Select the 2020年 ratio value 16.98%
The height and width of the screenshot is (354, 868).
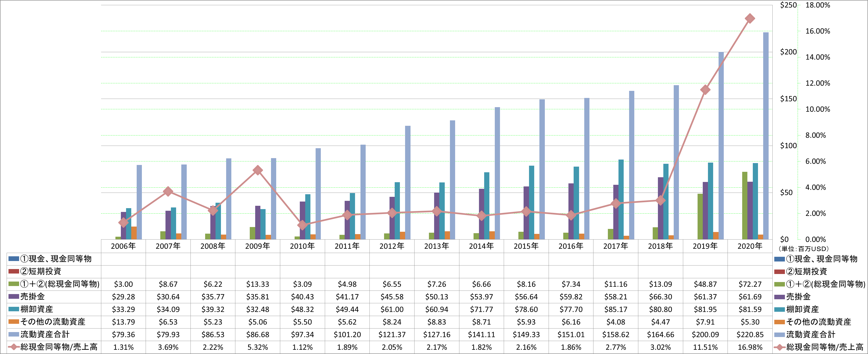tap(750, 347)
